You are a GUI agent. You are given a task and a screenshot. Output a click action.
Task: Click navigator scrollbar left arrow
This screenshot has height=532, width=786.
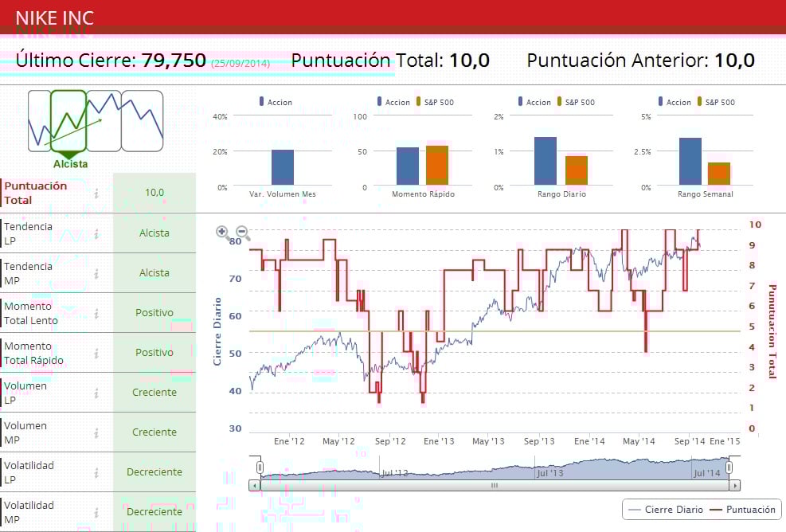255,485
